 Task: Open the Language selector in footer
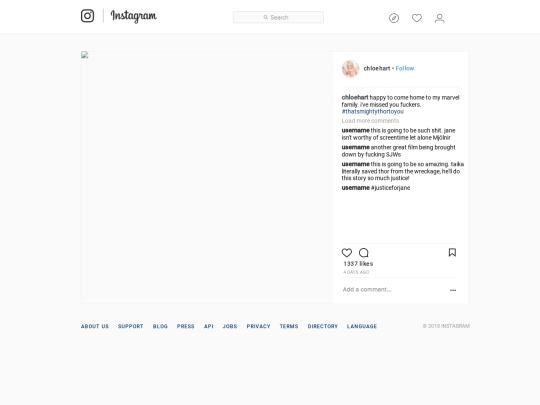tap(362, 326)
